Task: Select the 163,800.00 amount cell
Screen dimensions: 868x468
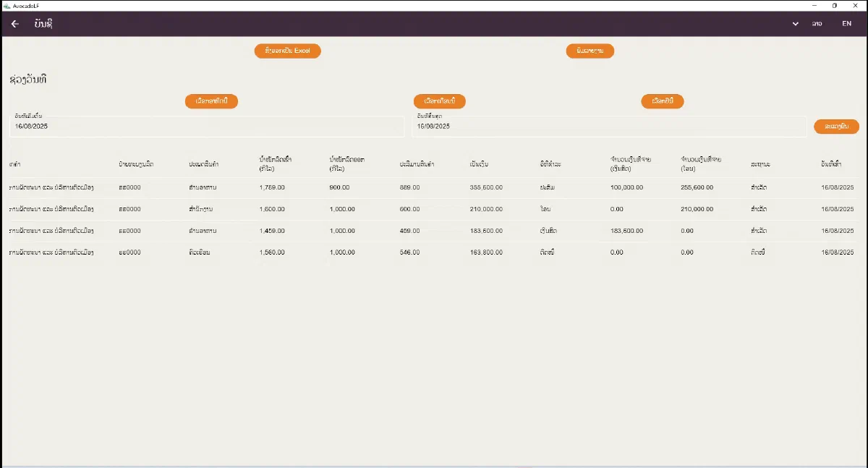Action: (486, 252)
